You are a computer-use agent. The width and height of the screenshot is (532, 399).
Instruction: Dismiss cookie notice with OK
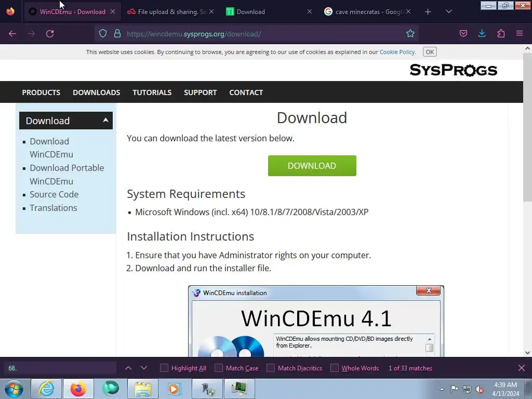(x=430, y=52)
